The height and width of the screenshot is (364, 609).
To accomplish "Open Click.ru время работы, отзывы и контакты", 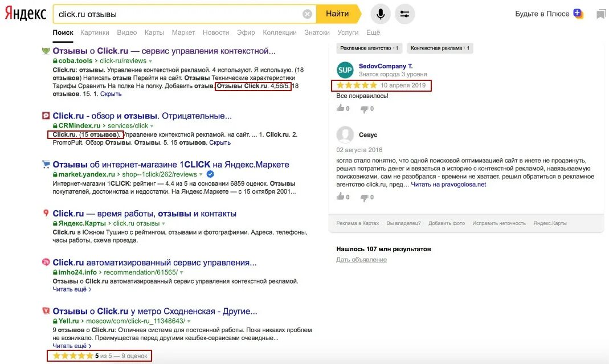I will point(145,213).
